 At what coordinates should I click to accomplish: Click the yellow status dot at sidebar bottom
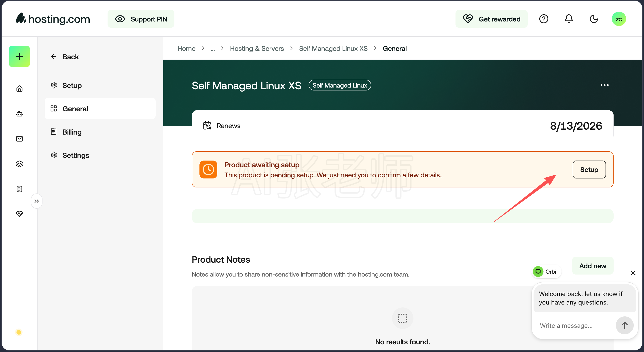(19, 332)
